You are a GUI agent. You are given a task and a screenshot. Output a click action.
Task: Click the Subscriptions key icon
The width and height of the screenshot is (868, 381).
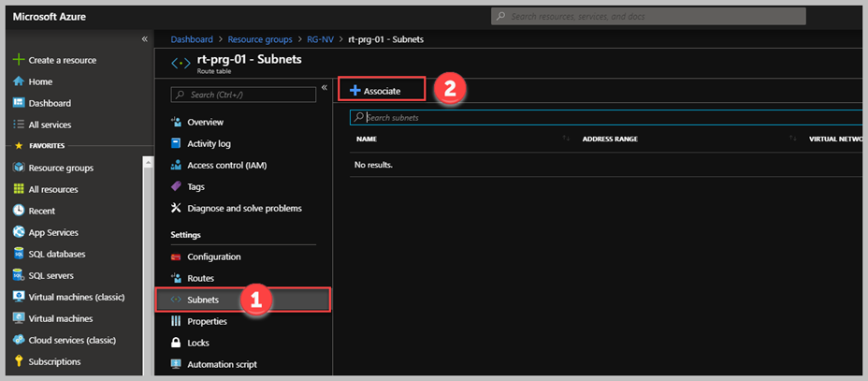(19, 361)
